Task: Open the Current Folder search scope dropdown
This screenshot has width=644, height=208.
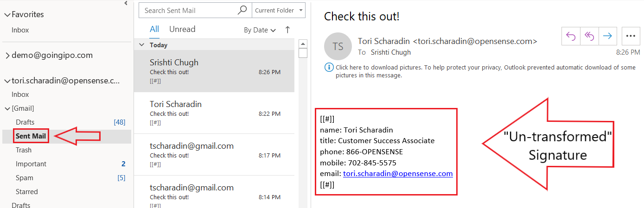Action: [278, 10]
